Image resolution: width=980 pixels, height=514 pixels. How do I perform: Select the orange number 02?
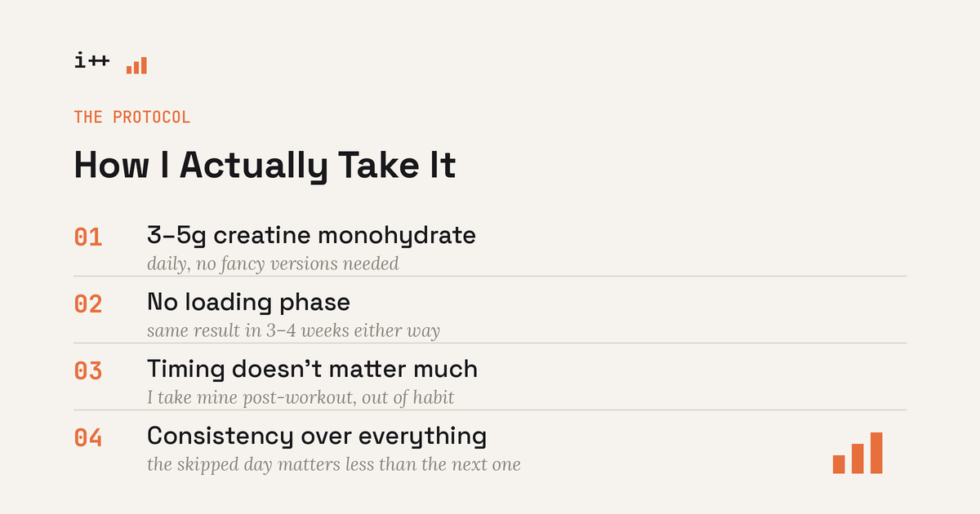[88, 304]
